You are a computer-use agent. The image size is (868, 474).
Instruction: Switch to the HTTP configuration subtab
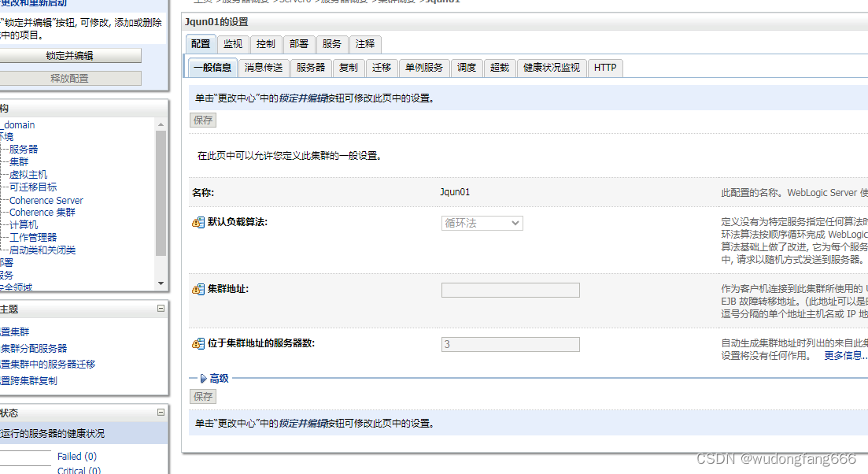604,68
